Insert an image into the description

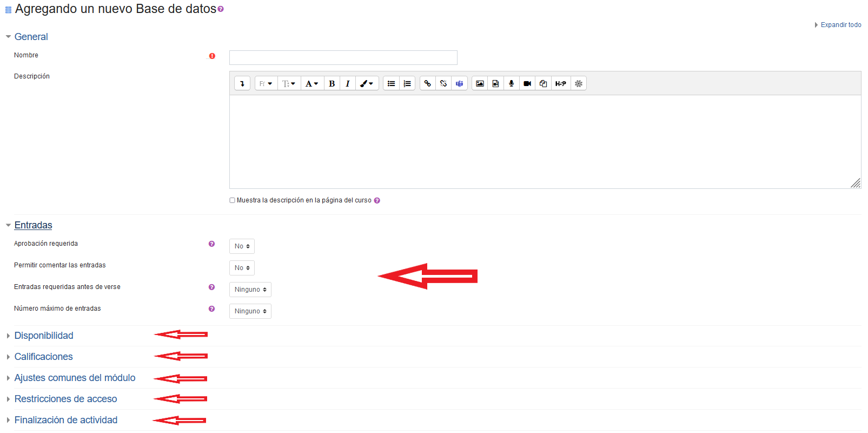(x=480, y=83)
